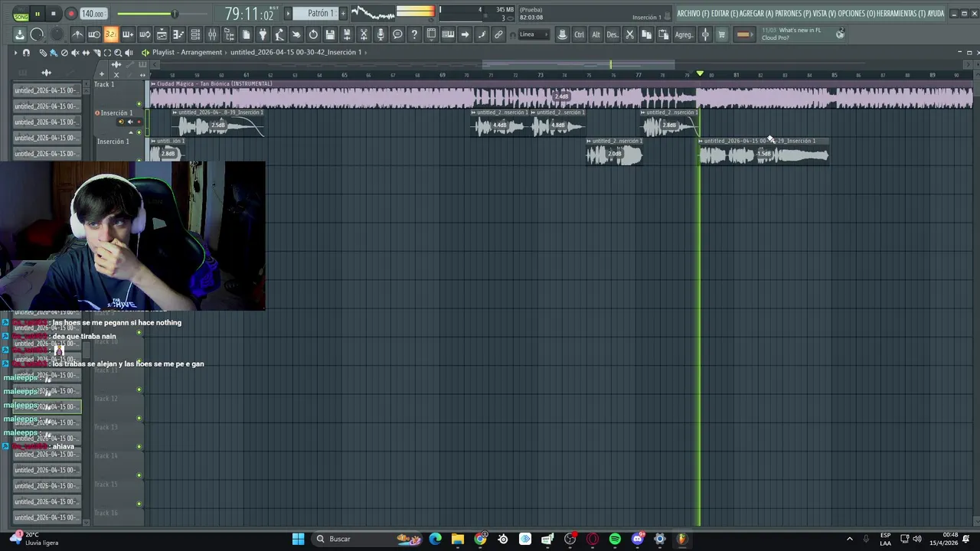The height and width of the screenshot is (551, 980).
Task: Select the playback speaker tool
Action: point(129,52)
